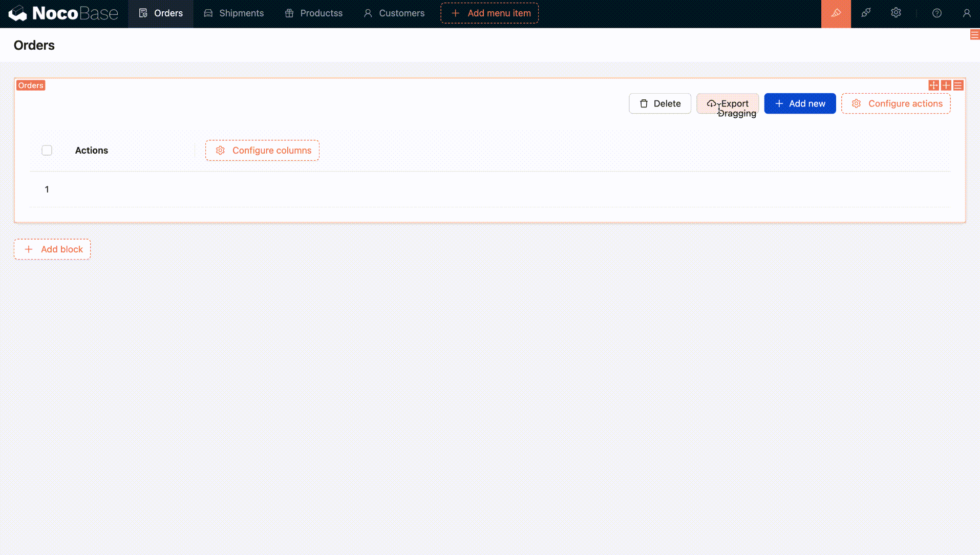The image size is (980, 555).
Task: Open the user profile icon
Action: 966,13
